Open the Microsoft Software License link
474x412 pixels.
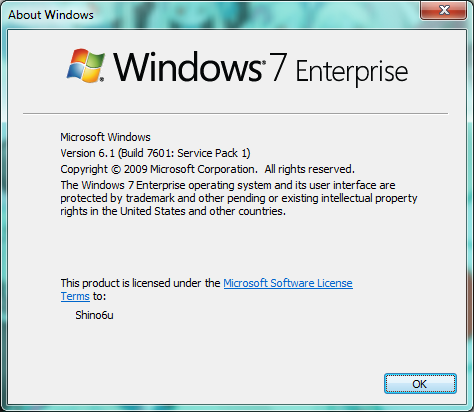[288, 283]
